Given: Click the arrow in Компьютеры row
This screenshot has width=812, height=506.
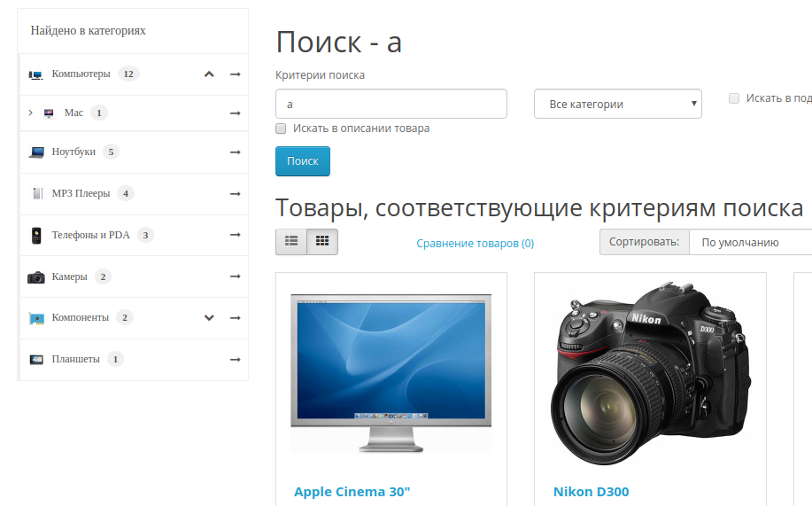Looking at the screenshot, I should click(236, 74).
